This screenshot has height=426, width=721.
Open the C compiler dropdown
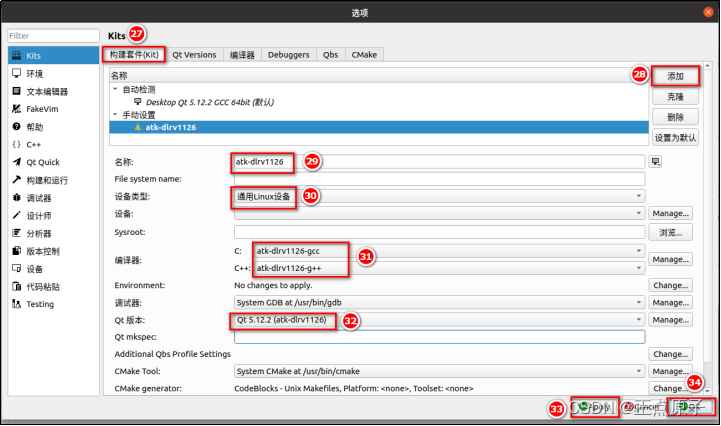point(448,251)
